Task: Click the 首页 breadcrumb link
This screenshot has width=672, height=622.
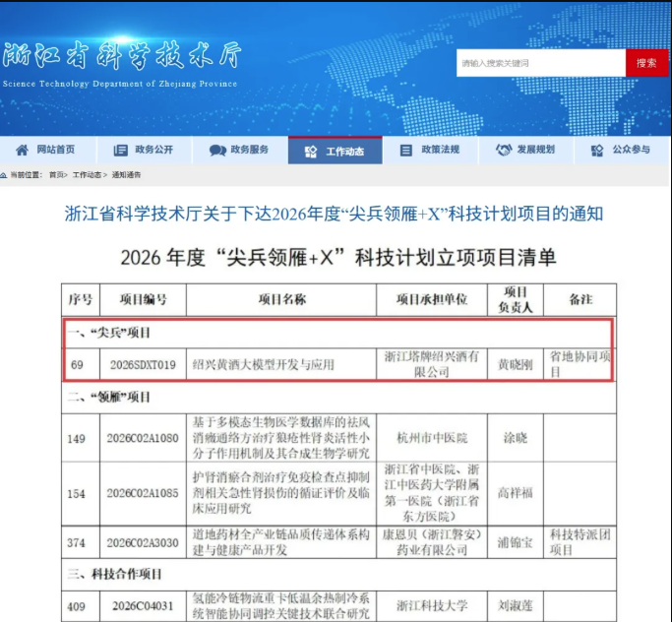Action: pyautogui.click(x=57, y=174)
